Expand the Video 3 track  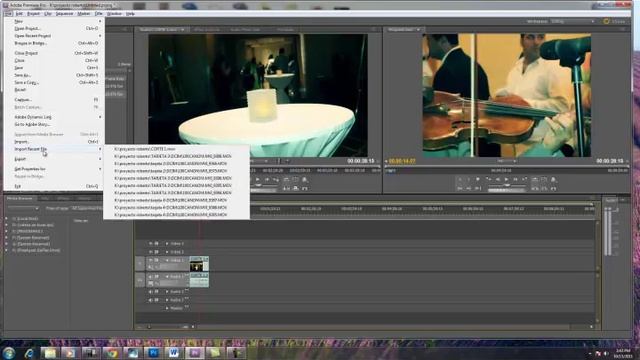(167, 244)
